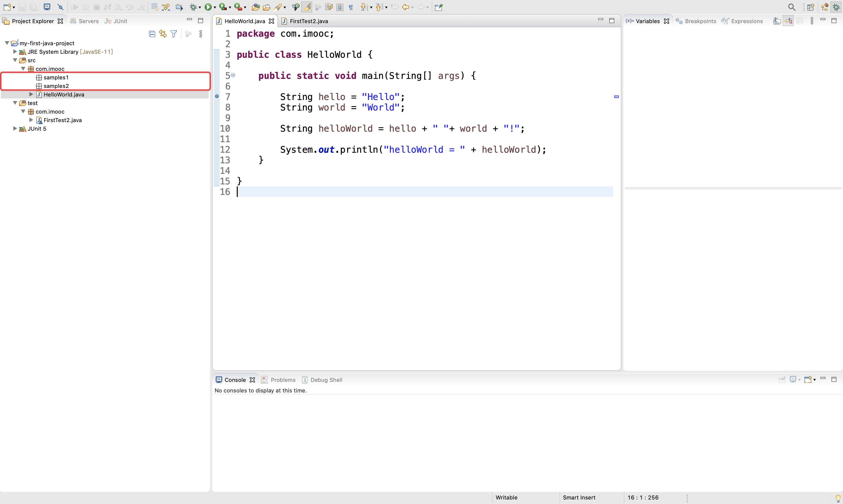Select the Project Explorer tab
The width and height of the screenshot is (843, 504).
33,21
